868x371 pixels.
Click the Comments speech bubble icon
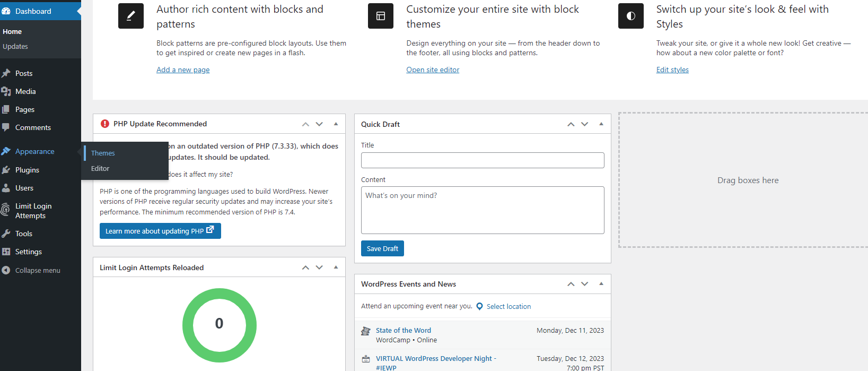pyautogui.click(x=6, y=127)
